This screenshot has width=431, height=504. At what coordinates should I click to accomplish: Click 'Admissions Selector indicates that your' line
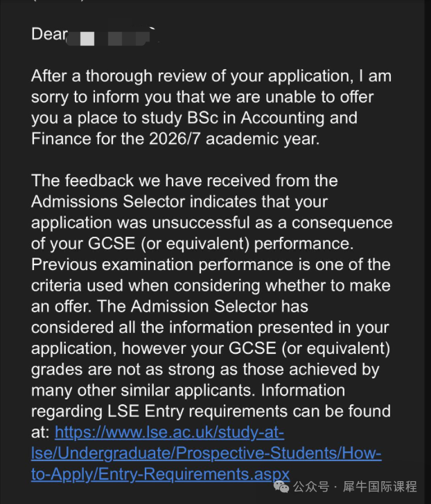click(179, 202)
